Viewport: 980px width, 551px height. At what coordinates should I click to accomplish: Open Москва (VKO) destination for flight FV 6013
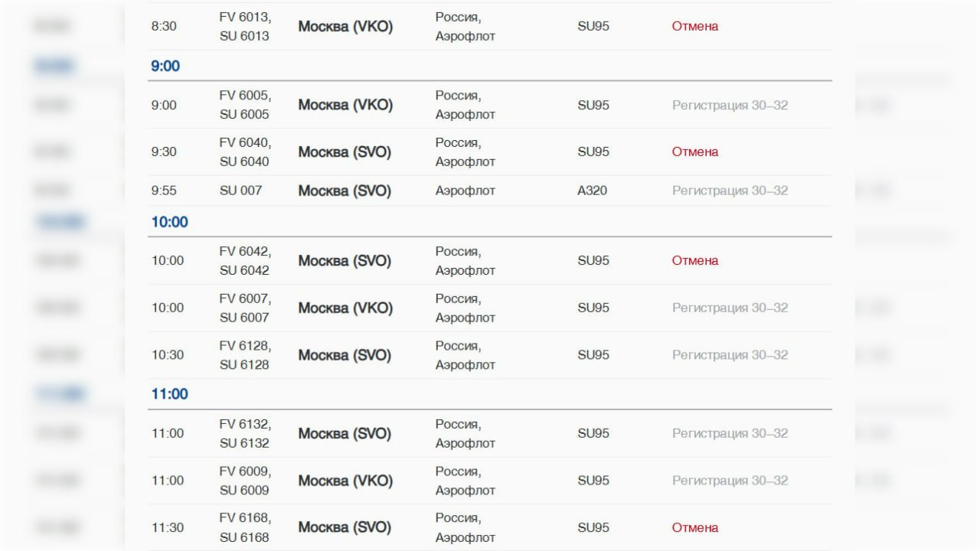[345, 26]
